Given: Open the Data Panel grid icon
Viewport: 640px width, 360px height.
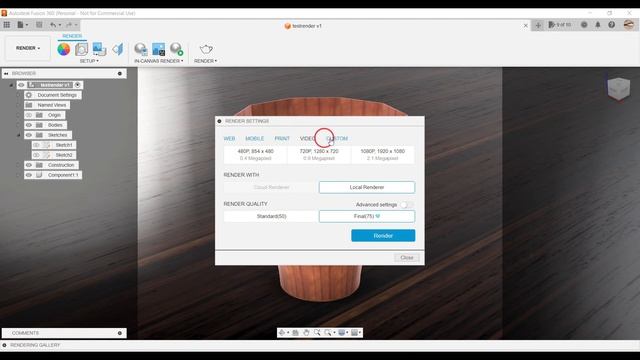Looking at the screenshot, I should [7, 25].
